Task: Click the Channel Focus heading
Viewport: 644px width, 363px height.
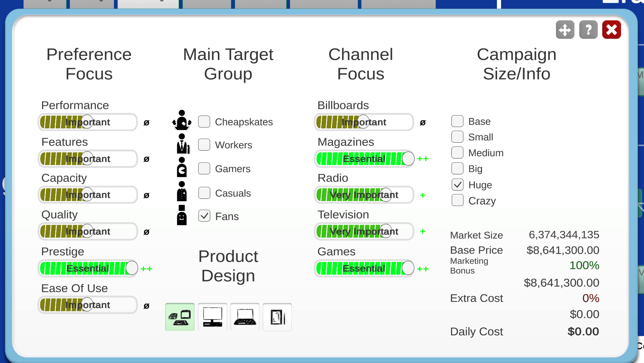Action: click(x=361, y=64)
